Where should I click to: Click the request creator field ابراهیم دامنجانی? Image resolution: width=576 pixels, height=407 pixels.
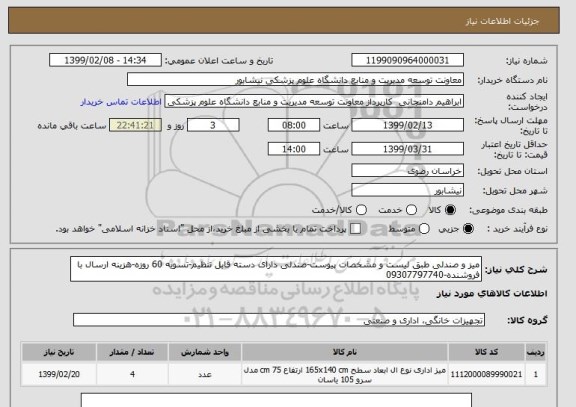314,102
